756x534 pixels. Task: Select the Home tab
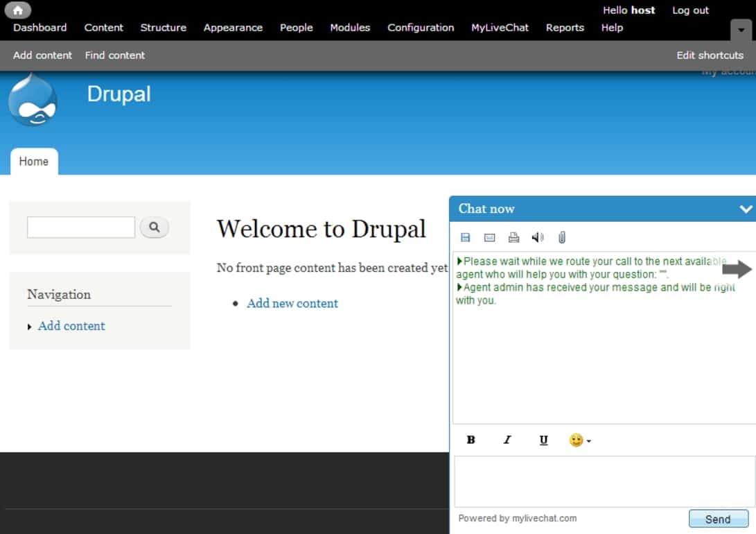[x=34, y=162]
